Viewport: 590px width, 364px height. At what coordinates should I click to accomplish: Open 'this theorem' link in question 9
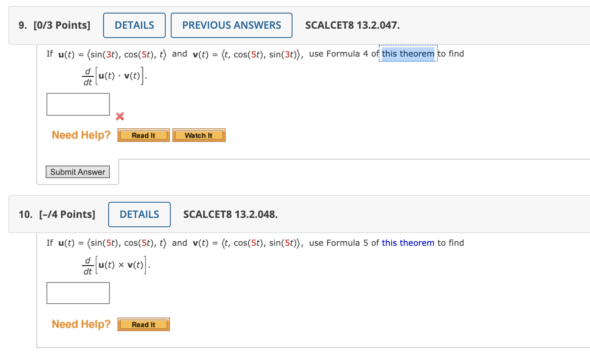407,54
